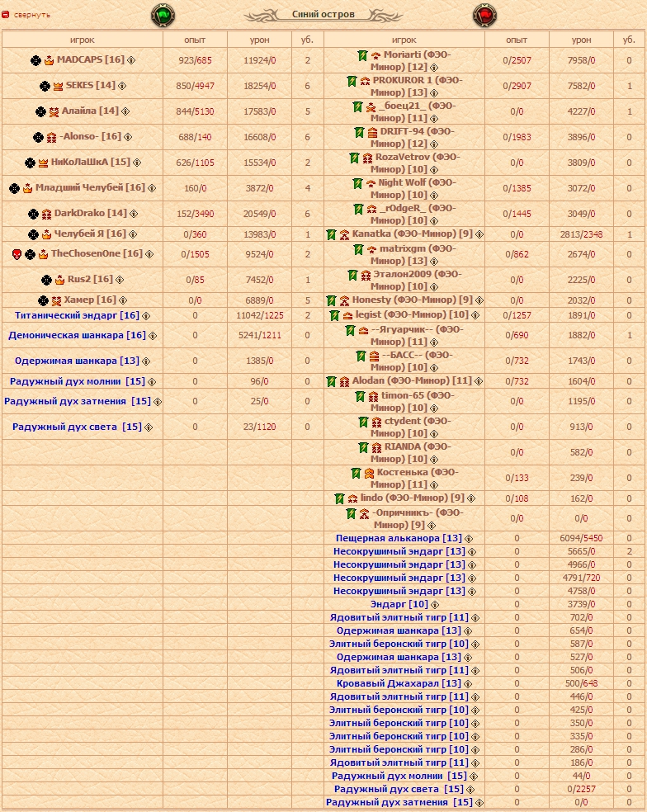Select player --БАСС-- (ФЭО-Минор) [10]
This screenshot has height=812, width=647.
pos(411,361)
